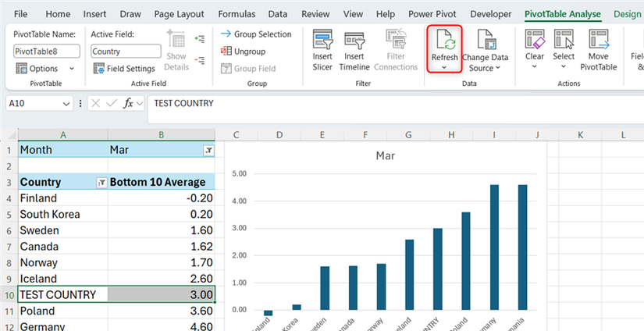Open the Draw tab

point(130,14)
